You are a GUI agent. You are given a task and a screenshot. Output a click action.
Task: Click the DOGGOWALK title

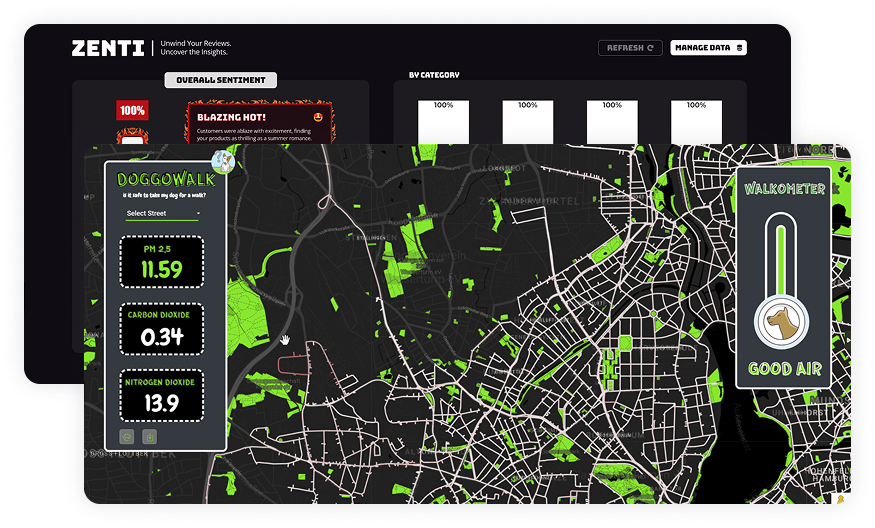[x=166, y=179]
